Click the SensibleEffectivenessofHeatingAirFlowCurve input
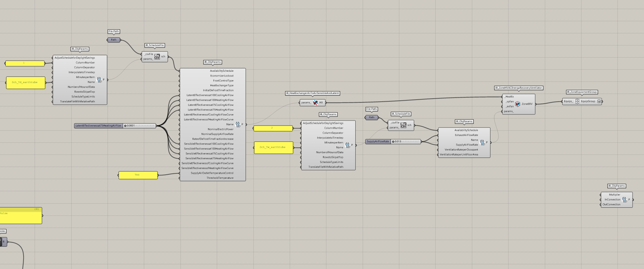Image resolution: width=644 pixels, height=269 pixels. [207, 168]
